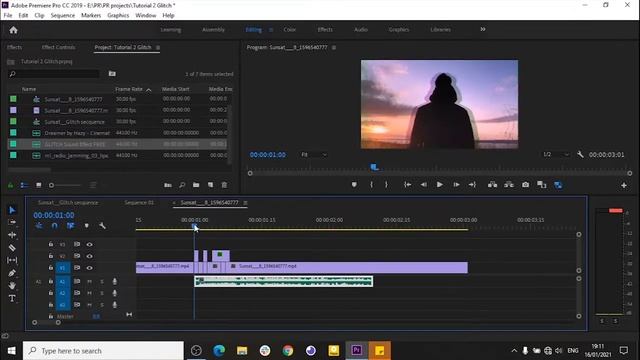This screenshot has height=360, width=640.
Task: Open the File menu
Action: [x=8, y=15]
